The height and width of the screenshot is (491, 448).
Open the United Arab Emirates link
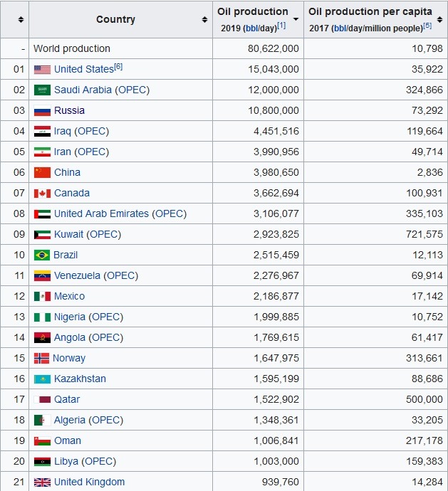101,213
